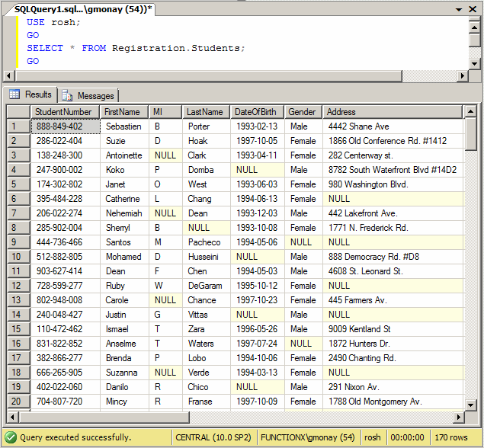
Task: Click address cell 291 Nixon Av.
Action: pyautogui.click(x=393, y=387)
